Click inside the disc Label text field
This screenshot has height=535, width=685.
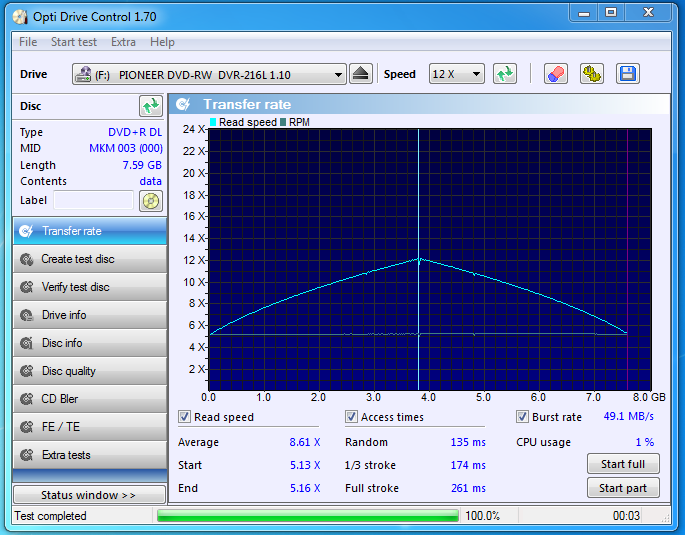(x=93, y=200)
